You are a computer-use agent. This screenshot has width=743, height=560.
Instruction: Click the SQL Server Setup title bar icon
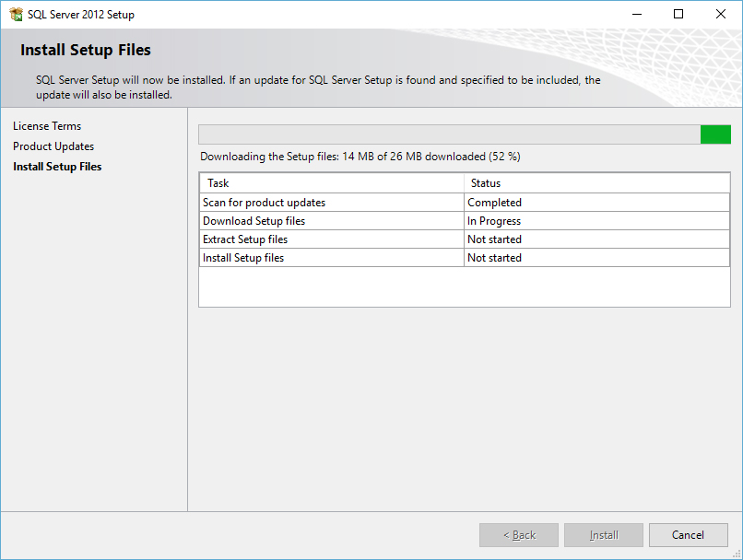pyautogui.click(x=16, y=14)
